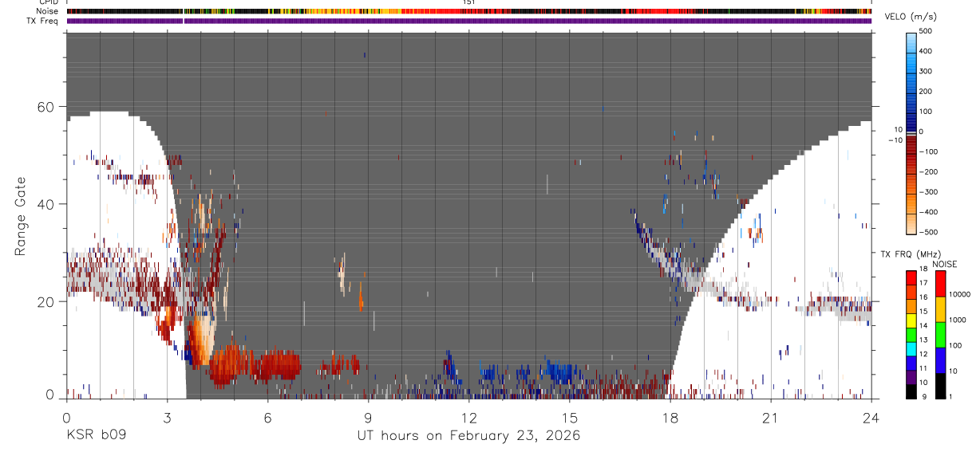Click the multicolored Noise strip above the plot
Screen dimensions: 980x452
[468, 11]
